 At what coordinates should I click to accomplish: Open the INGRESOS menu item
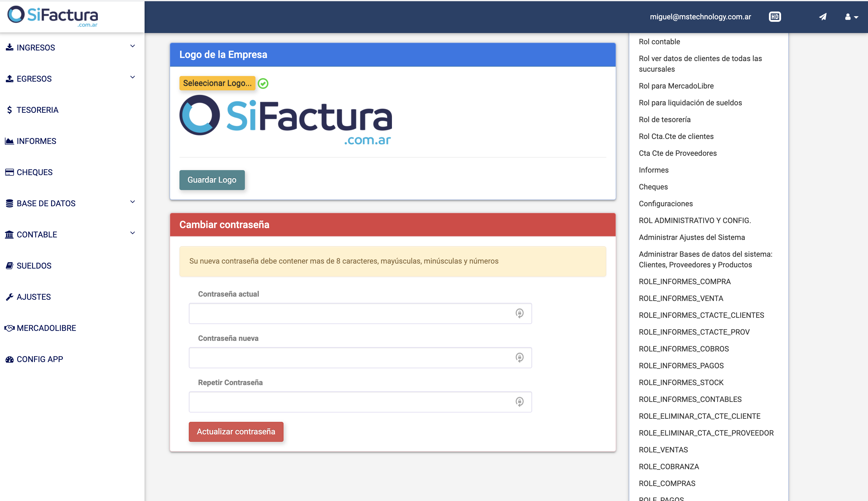click(36, 47)
